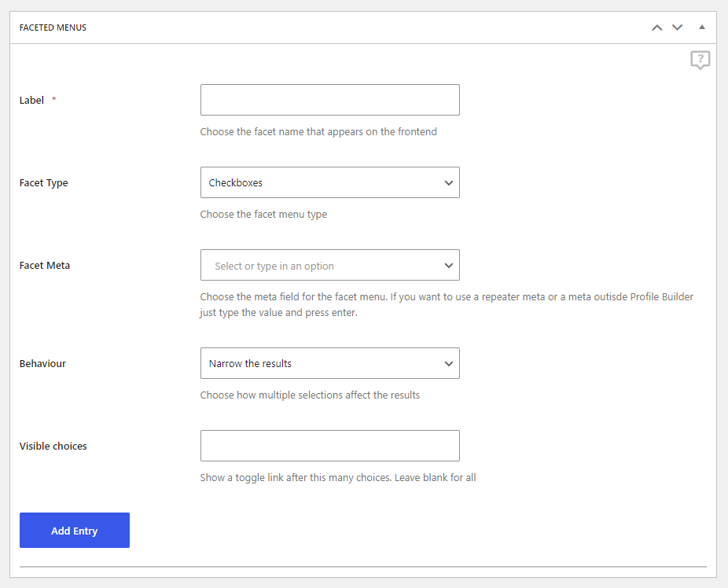The image size is (728, 588).
Task: Open the Facet Meta select-or-type combo box
Action: pyautogui.click(x=330, y=265)
